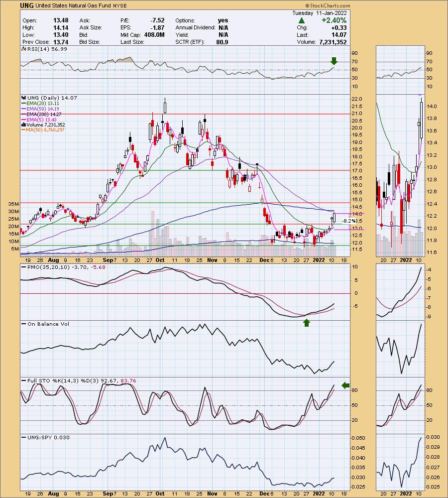Click the October high candlestick near 22.0
This screenshot has height=498, width=448.
[x=165, y=107]
